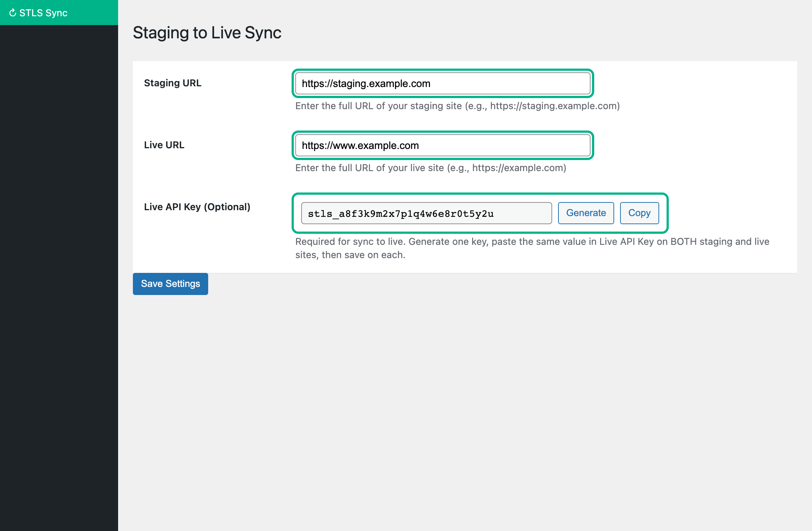Click the live site URL help text
This screenshot has height=531, width=812.
coord(431,168)
